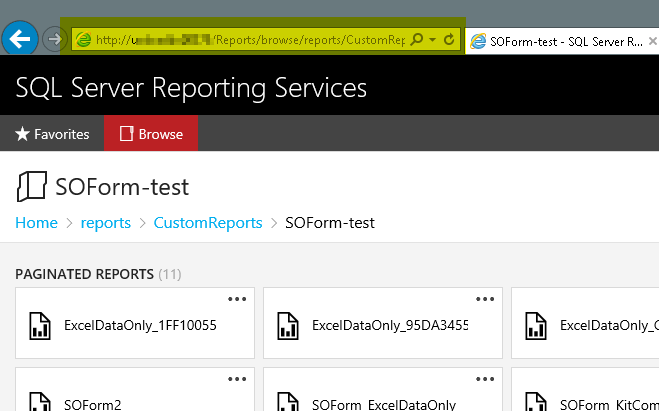Viewport: 659px width, 411px height.
Task: Click SOForm-test breadcrumb text
Action: [x=330, y=223]
